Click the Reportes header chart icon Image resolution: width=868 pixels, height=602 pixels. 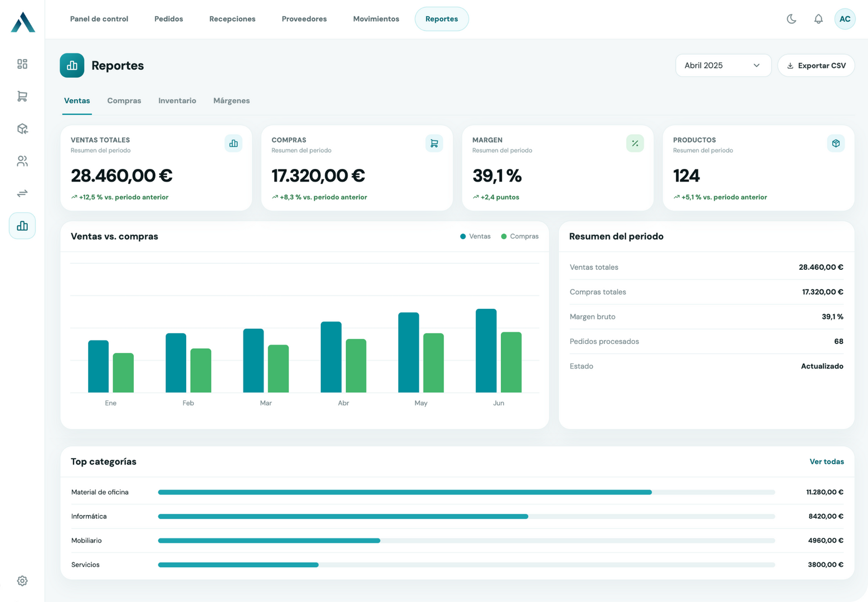(x=72, y=65)
